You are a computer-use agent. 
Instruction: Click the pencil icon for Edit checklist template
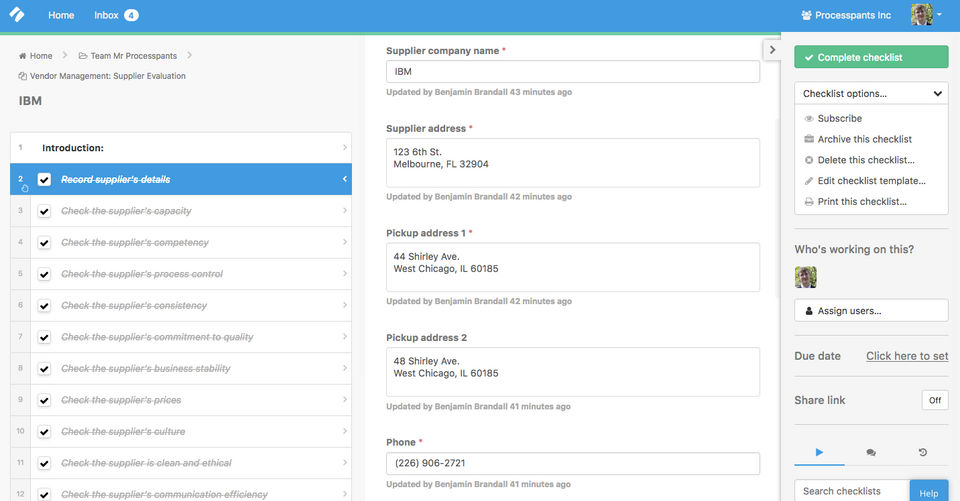click(x=809, y=181)
